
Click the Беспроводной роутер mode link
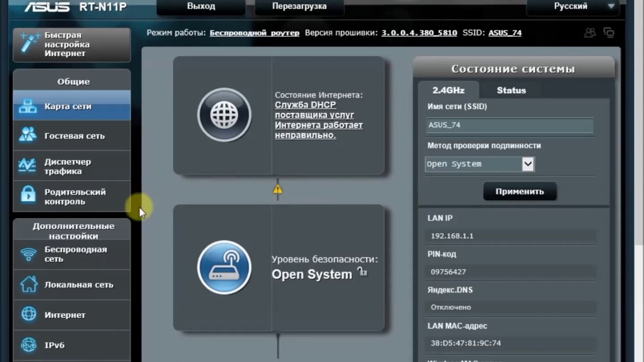click(255, 33)
